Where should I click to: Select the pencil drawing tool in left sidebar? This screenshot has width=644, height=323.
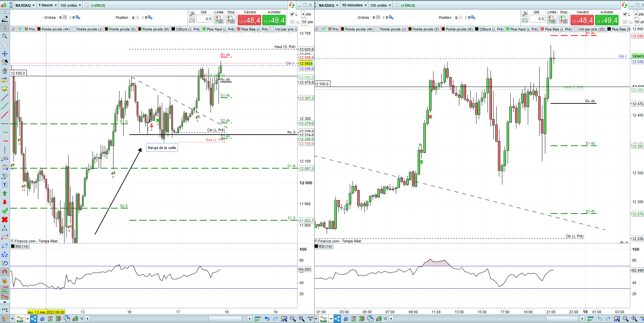coord(5,19)
